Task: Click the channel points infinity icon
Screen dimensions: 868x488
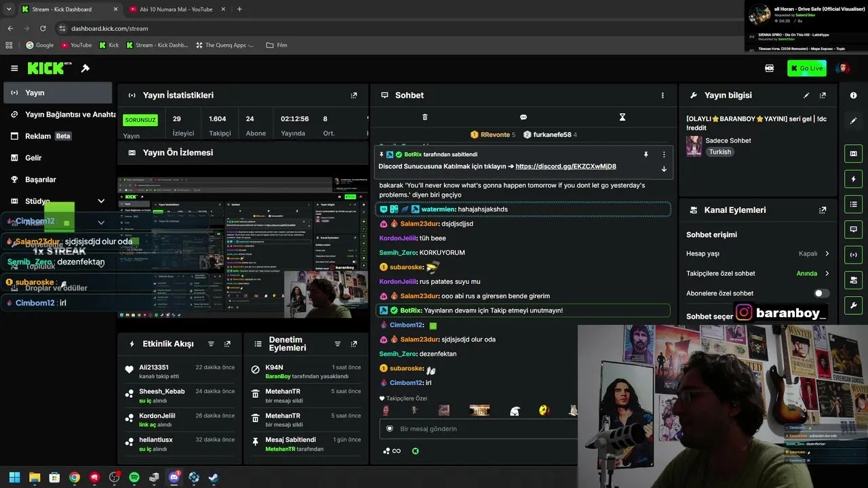Action: point(392,451)
